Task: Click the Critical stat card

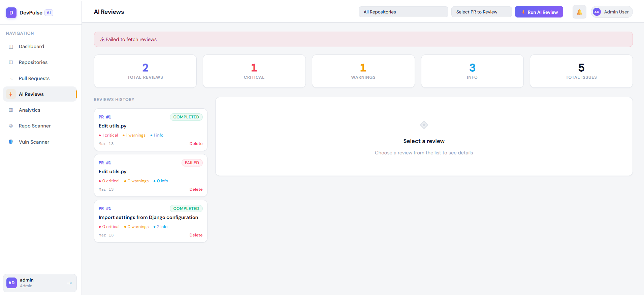Action: [x=254, y=71]
